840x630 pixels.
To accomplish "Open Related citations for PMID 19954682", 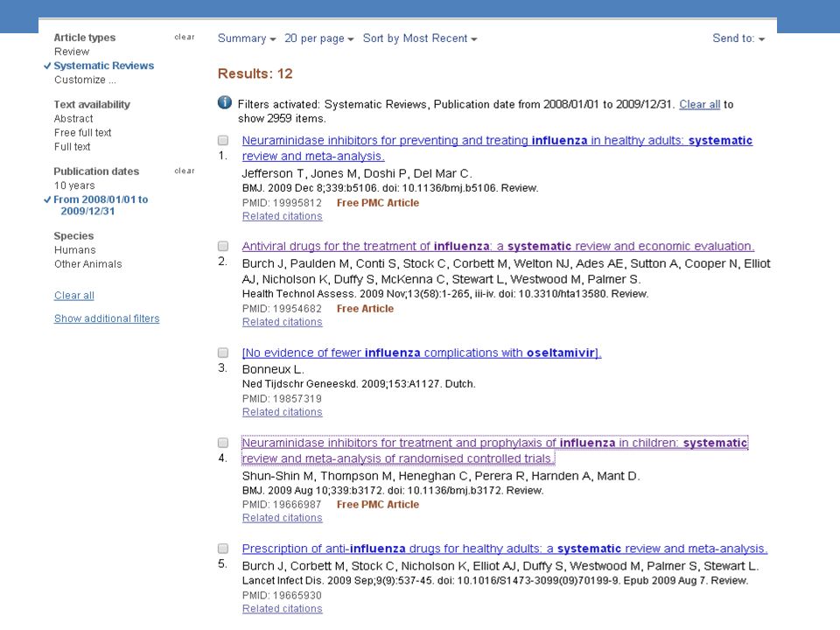I will (283, 323).
